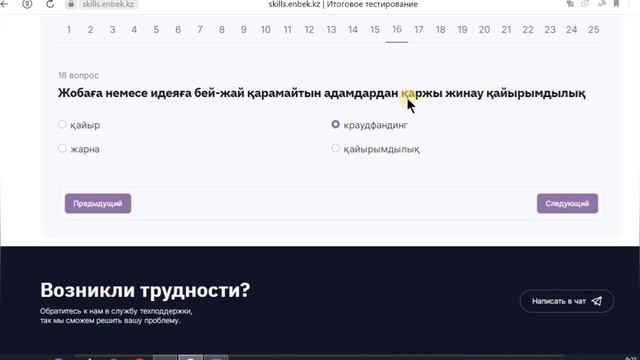
Task: Jump to question 25
Action: 594,29
